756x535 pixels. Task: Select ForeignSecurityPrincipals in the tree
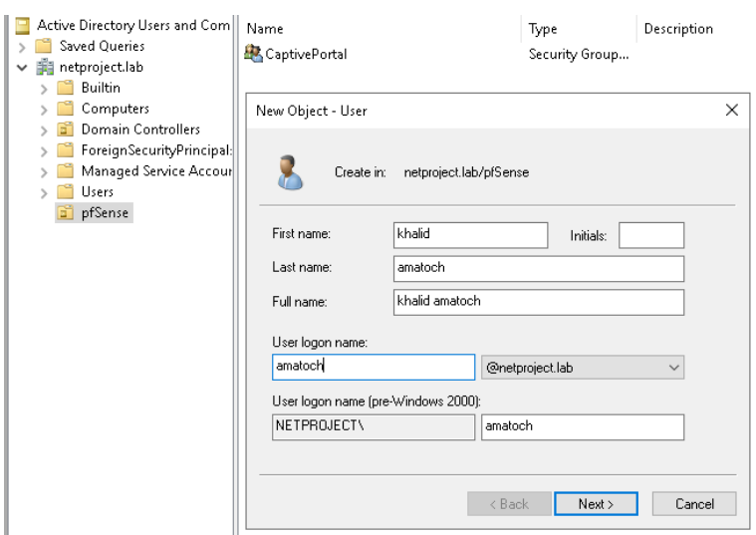click(155, 150)
